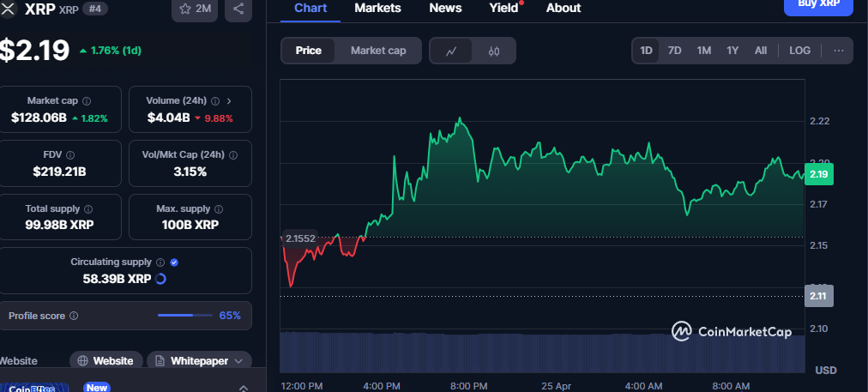Viewport: 868px width, 392px height.
Task: Click the $2.19 headline price
Action: point(34,51)
